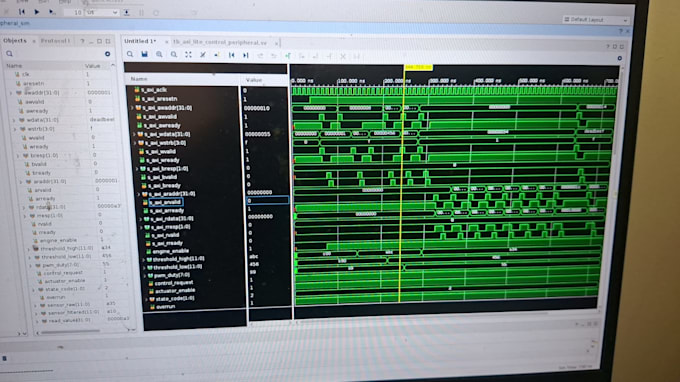680x382 pixels.
Task: Select bvalid in Objects panel
Action: 38,164
